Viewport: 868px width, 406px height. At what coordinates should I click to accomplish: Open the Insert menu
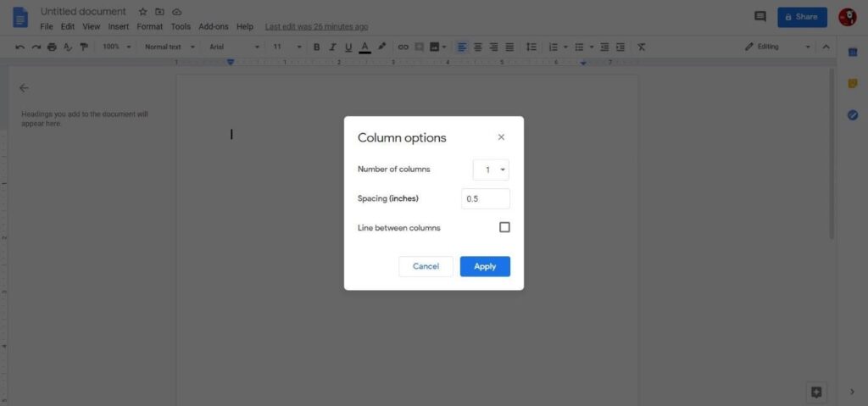[119, 26]
